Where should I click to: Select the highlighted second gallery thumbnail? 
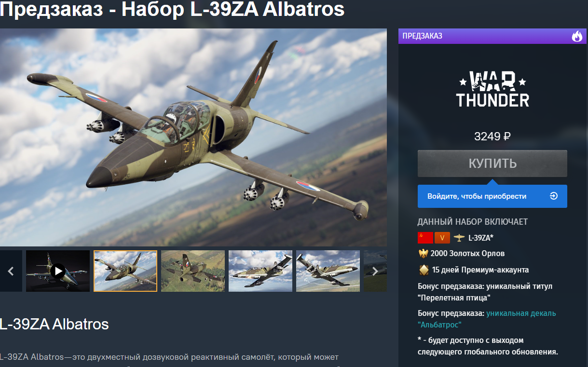(x=125, y=271)
